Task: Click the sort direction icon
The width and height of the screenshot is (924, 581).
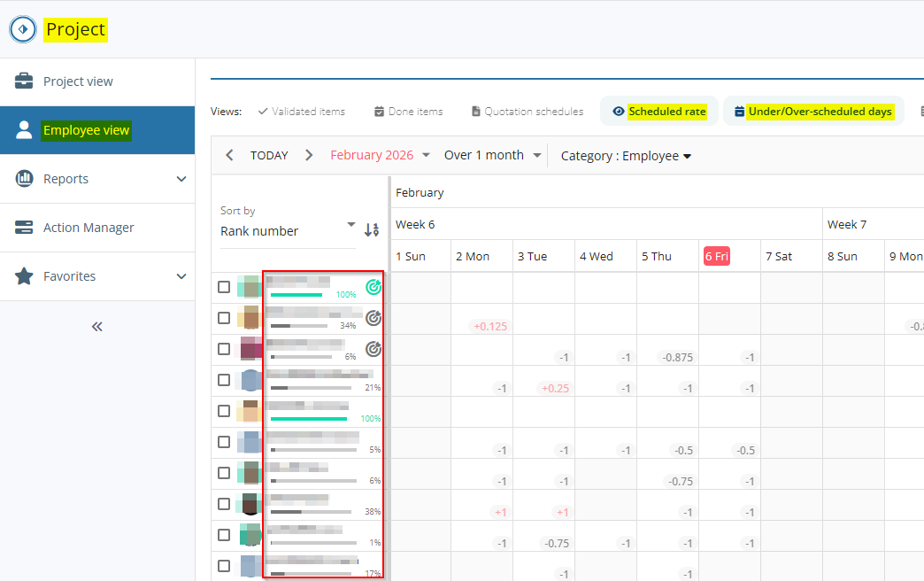Action: (x=372, y=230)
